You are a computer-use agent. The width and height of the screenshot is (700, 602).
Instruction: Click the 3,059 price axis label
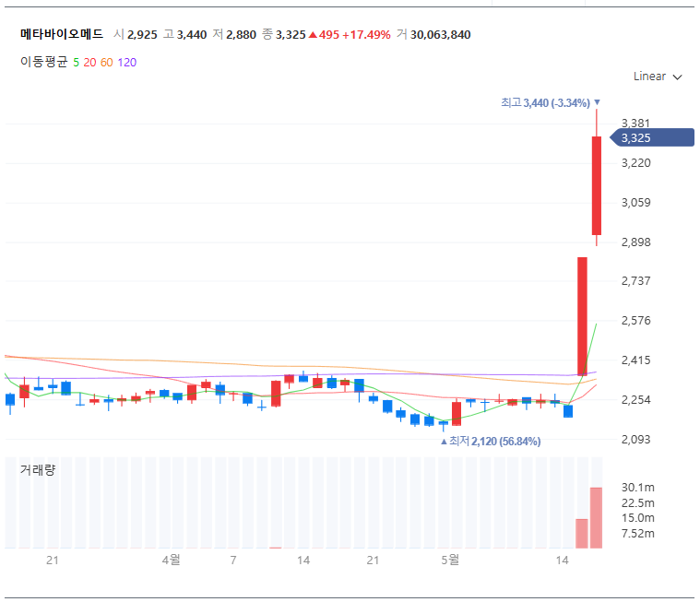(635, 203)
